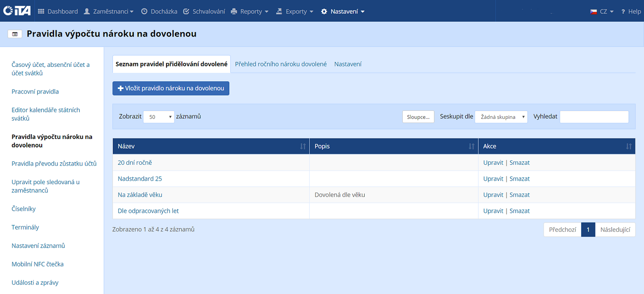
Task: Open Dashboard from the top navigation
Action: tap(58, 11)
